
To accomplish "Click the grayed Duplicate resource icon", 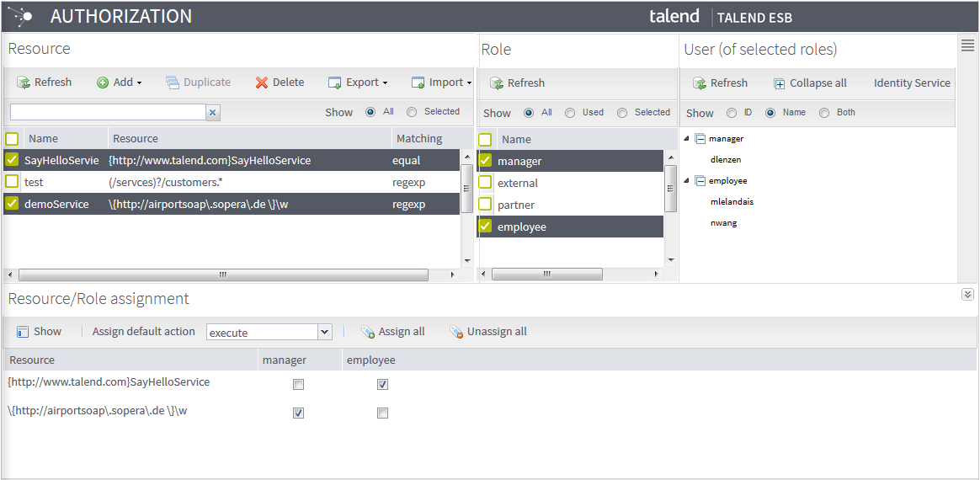I will tap(173, 83).
